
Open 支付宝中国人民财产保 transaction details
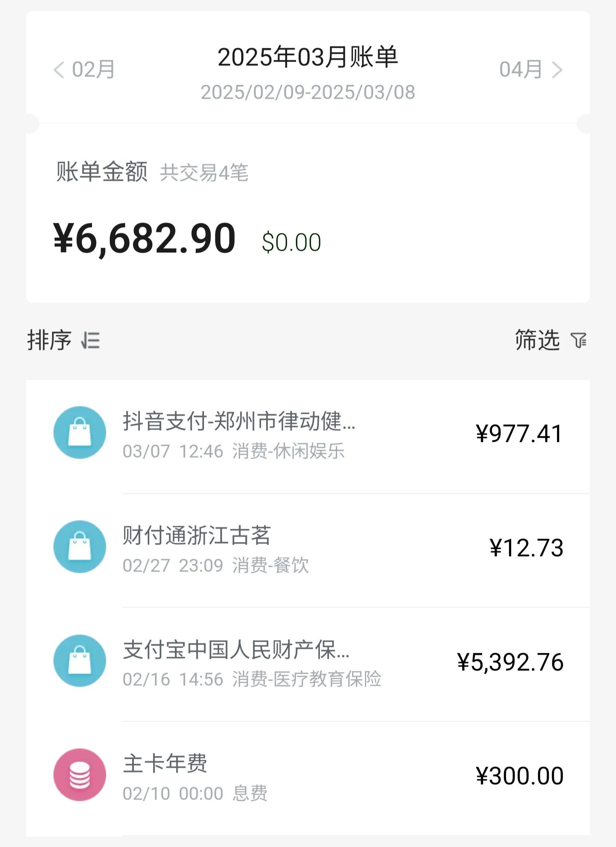coord(236,650)
